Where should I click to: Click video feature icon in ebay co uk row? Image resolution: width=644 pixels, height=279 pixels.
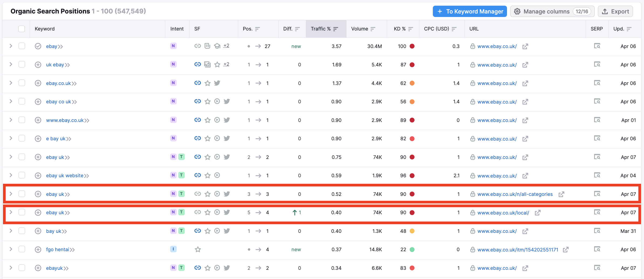tap(217, 101)
